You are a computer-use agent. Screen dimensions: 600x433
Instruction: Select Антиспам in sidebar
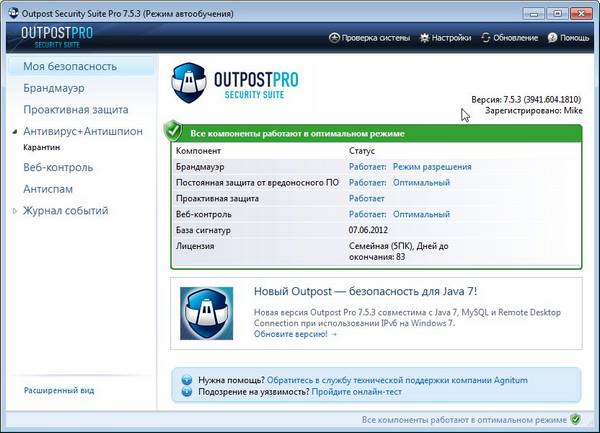[x=48, y=189]
